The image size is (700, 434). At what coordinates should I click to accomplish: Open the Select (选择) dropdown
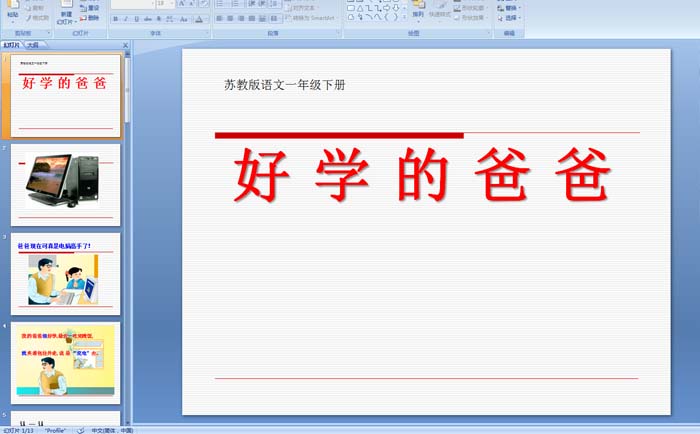tap(509, 18)
